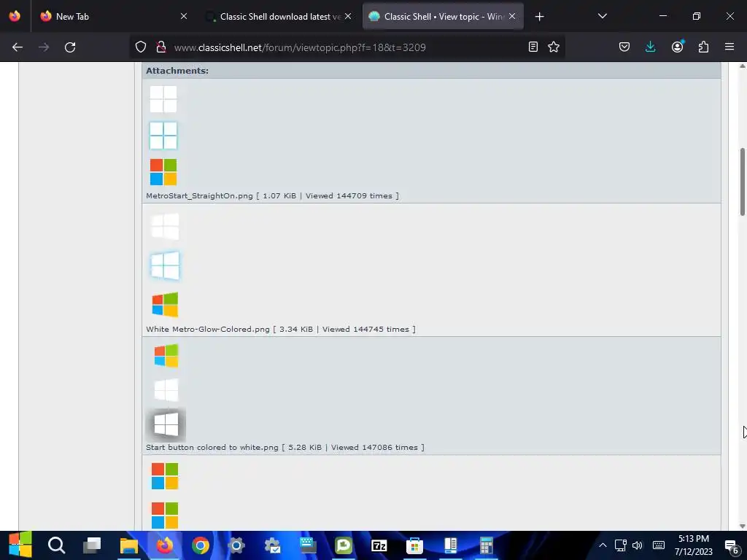747x560 pixels.
Task: Open a new tab with plus button
Action: click(x=539, y=17)
